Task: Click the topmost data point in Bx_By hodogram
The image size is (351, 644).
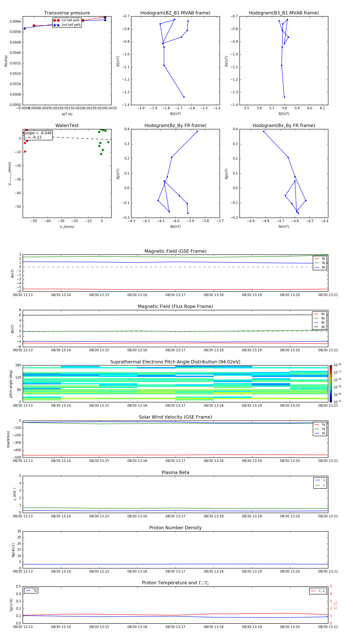Action: pyautogui.click(x=264, y=132)
